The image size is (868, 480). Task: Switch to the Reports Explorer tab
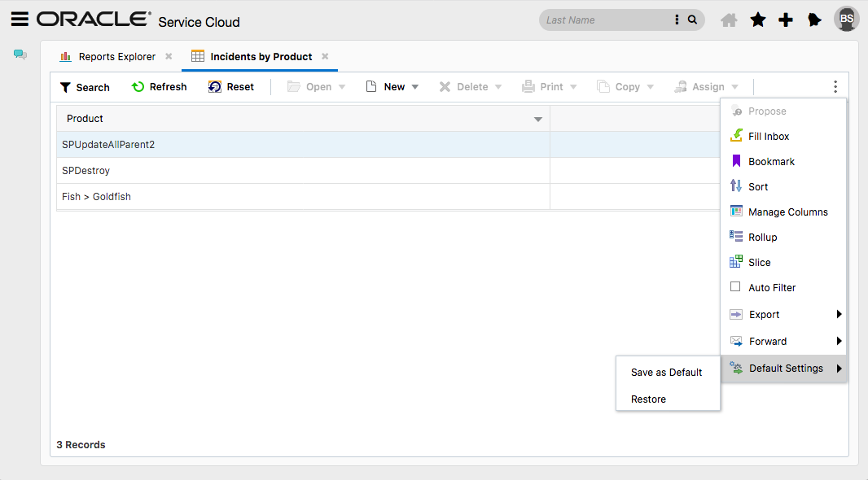tap(116, 57)
